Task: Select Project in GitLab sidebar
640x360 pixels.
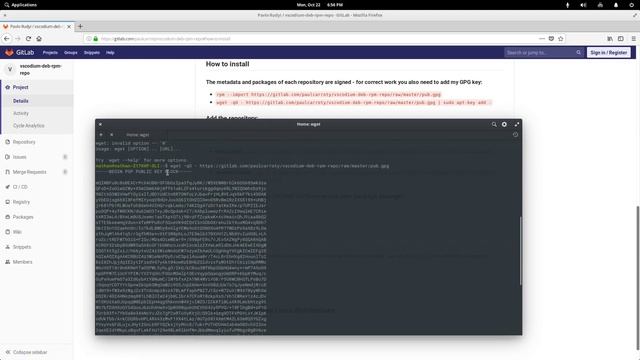Action: click(20, 87)
